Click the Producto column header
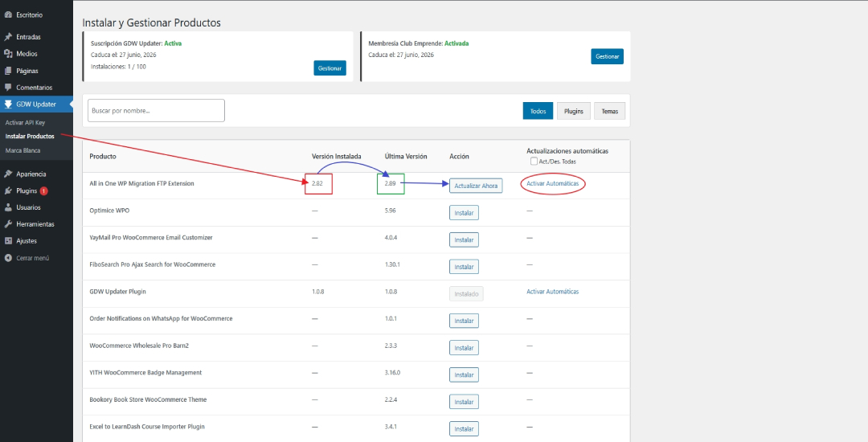The image size is (868, 442). pyautogui.click(x=103, y=157)
